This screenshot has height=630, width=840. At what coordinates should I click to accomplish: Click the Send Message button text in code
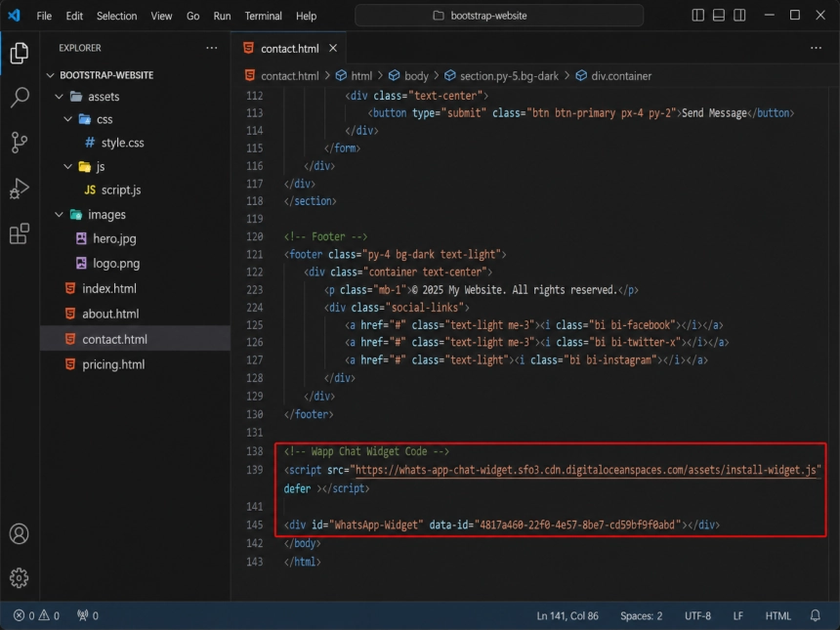tap(714, 113)
